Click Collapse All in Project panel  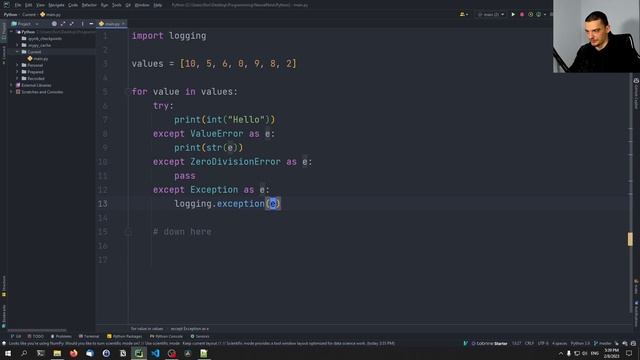pyautogui.click(x=71, y=24)
